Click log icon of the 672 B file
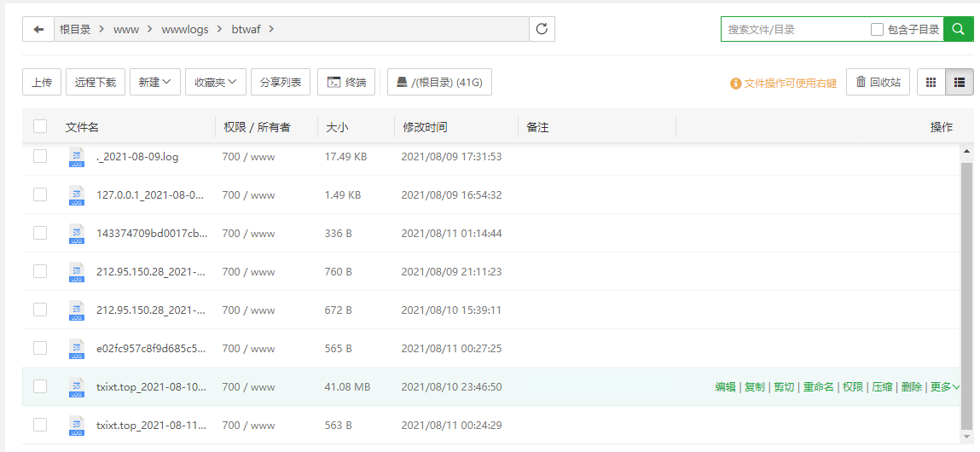 pos(77,310)
